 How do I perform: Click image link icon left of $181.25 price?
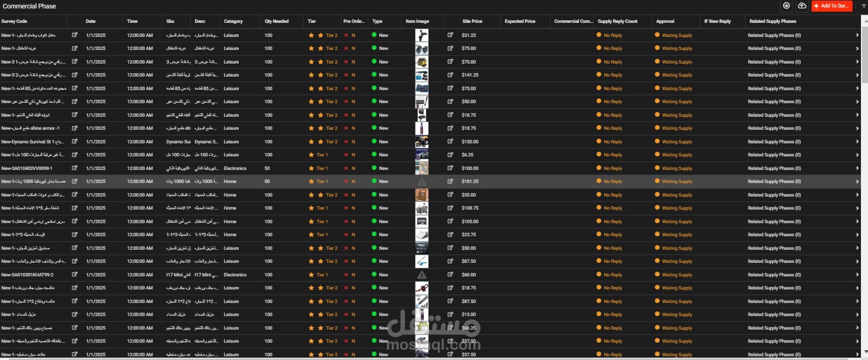coord(450,181)
